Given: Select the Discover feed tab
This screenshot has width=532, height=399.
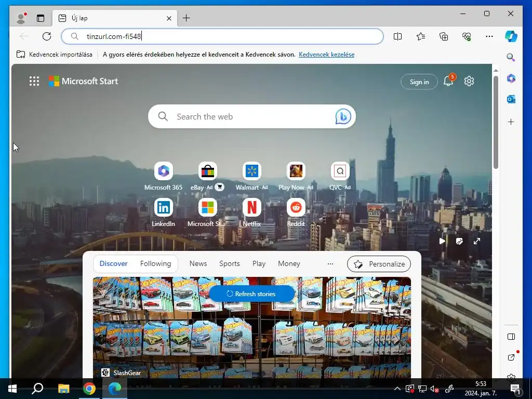Looking at the screenshot, I should (114, 263).
